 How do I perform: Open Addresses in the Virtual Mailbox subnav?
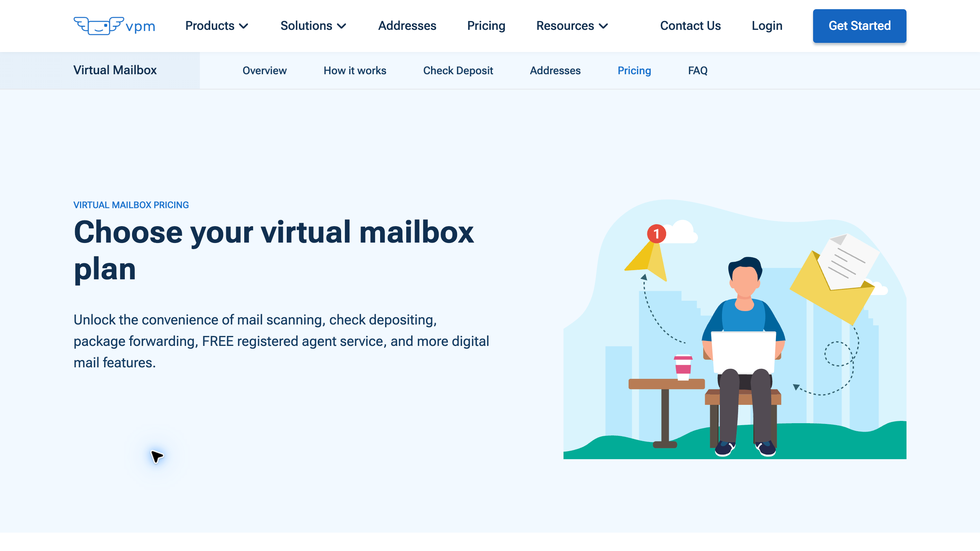[555, 70]
